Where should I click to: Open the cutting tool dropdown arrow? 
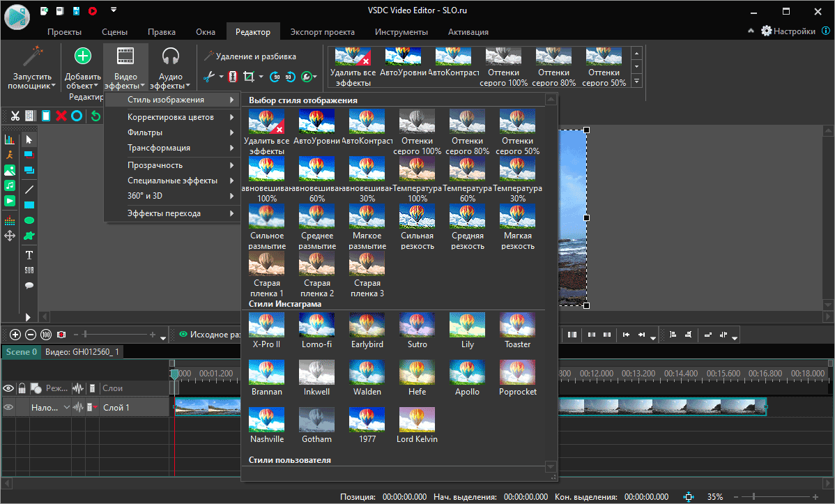pyautogui.click(x=221, y=77)
